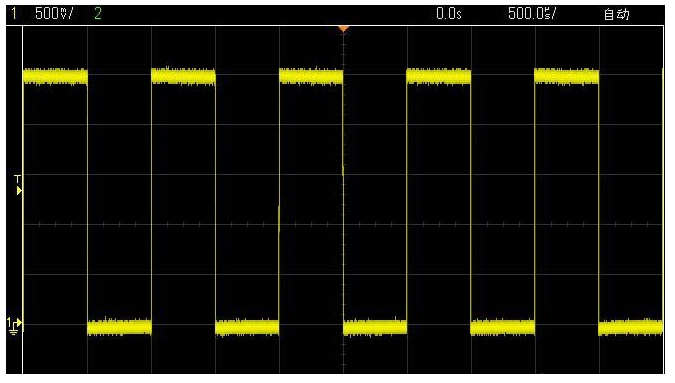Image resolution: width=675 pixels, height=383 pixels.
Task: Click the high plateau just left of trigger marker
Action: click(x=311, y=77)
